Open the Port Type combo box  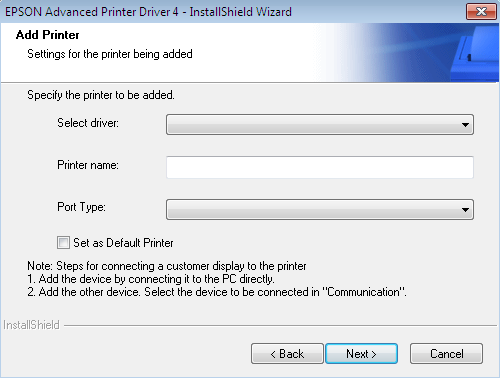click(x=320, y=210)
